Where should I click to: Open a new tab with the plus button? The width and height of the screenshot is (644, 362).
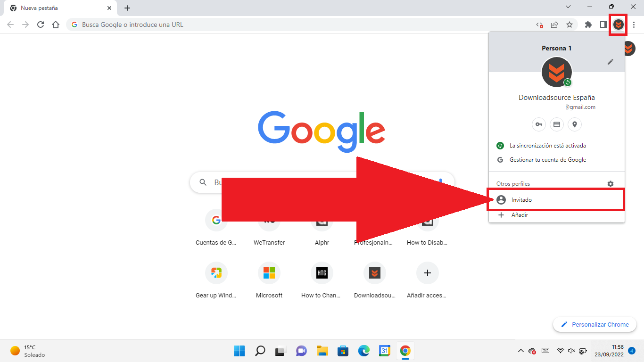(x=127, y=8)
